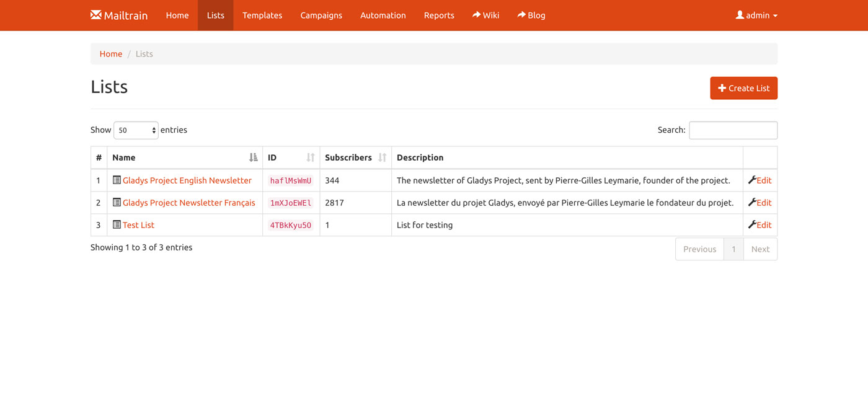The height and width of the screenshot is (408, 868).
Task: Open the Blog link in the navbar
Action: 531,15
